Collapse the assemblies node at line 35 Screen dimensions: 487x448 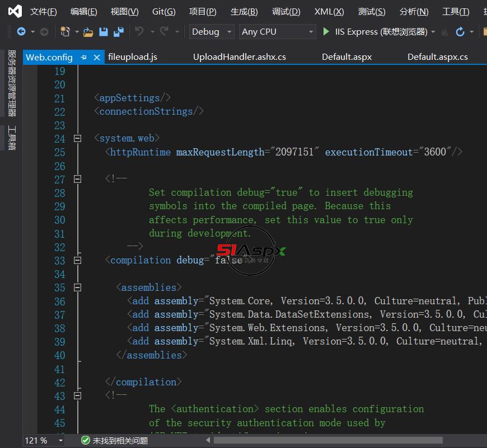point(78,287)
